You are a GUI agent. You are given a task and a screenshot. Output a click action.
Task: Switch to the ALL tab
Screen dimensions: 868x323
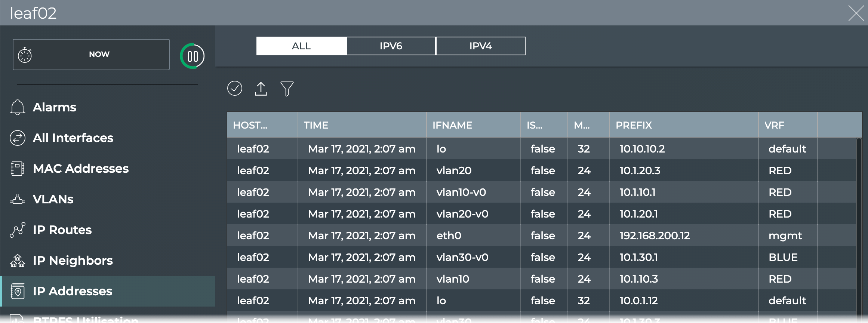(x=301, y=46)
